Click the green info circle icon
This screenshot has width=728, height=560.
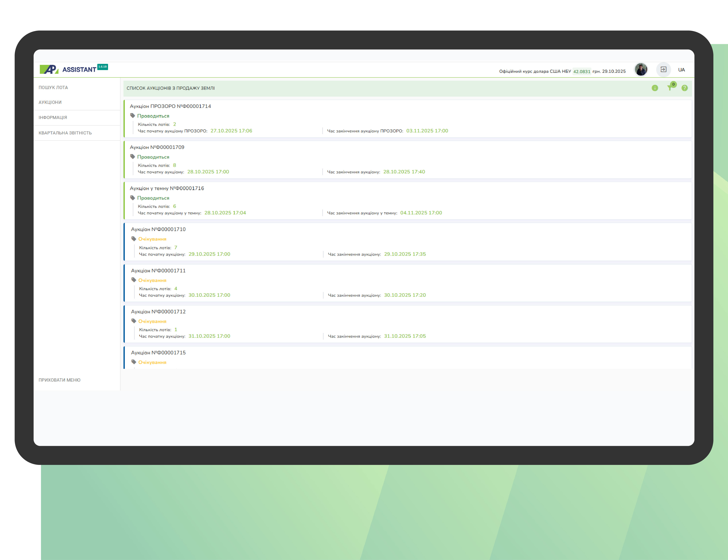pyautogui.click(x=655, y=88)
